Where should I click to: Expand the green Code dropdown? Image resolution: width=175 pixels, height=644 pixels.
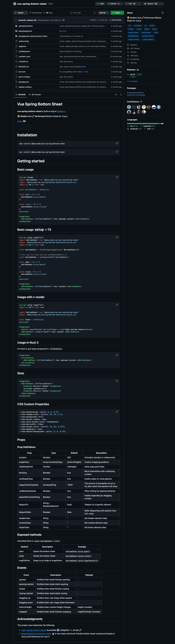(x=117, y=13)
